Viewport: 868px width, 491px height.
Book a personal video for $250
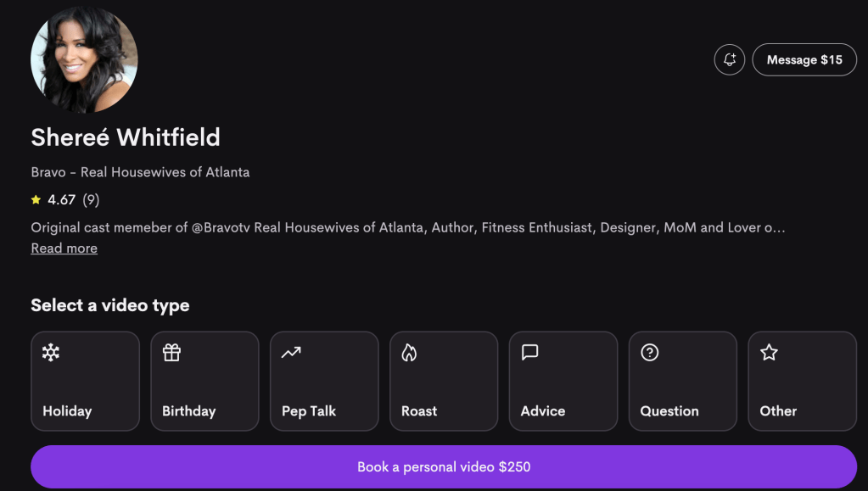(444, 466)
